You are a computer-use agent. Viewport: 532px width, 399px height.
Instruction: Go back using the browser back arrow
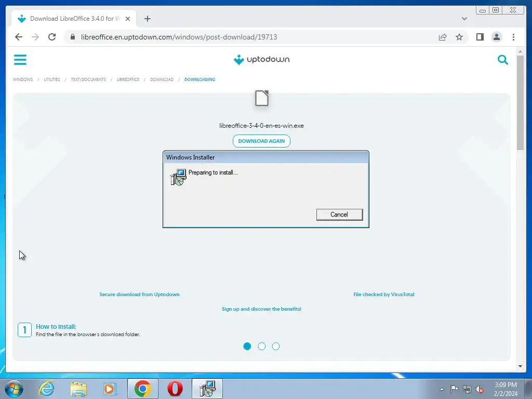[x=19, y=37]
